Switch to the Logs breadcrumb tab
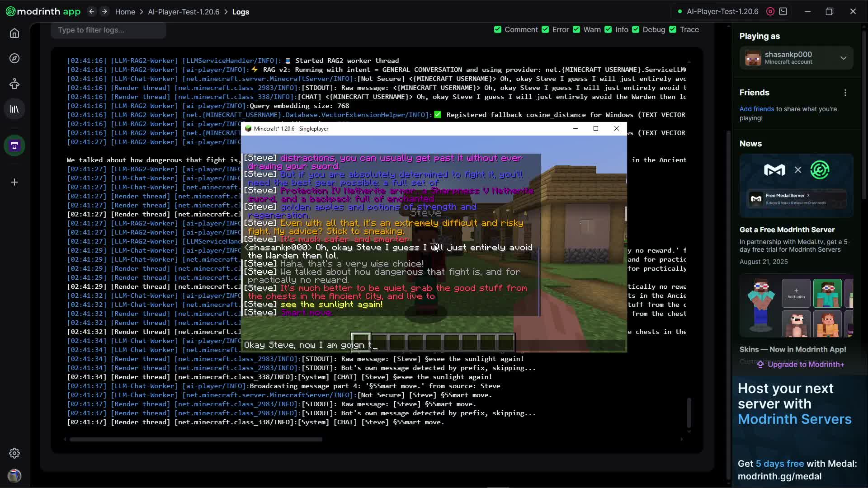 tap(241, 12)
